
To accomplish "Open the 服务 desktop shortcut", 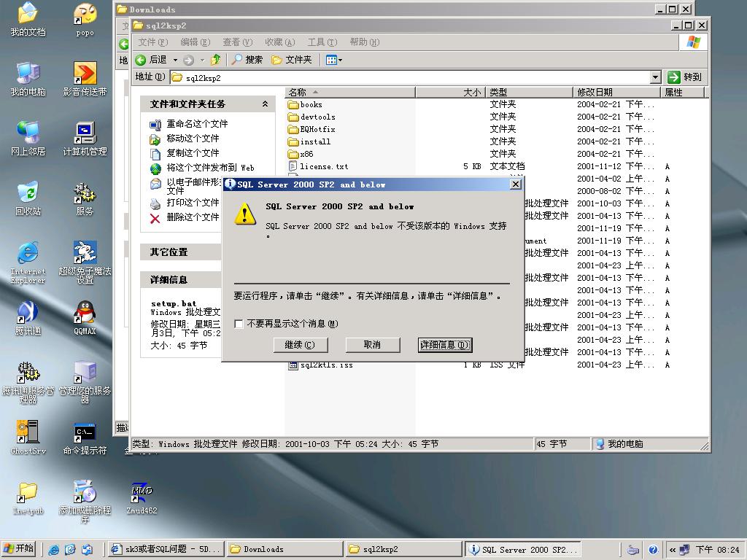I will coord(85,198).
